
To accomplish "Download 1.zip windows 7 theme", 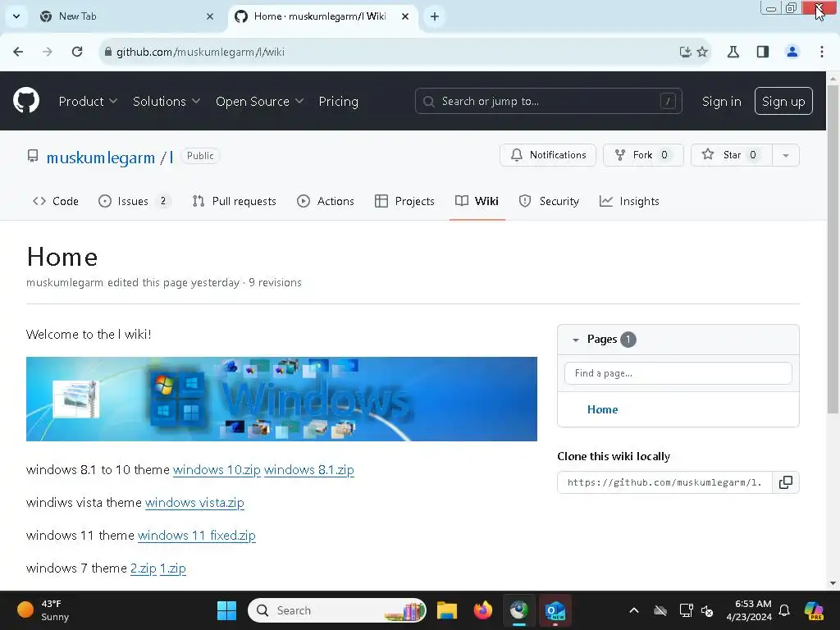I will pos(173,568).
